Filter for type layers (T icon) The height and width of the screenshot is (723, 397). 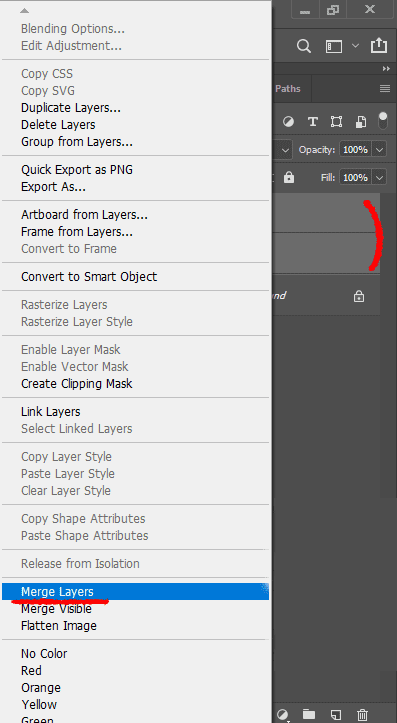pos(313,122)
